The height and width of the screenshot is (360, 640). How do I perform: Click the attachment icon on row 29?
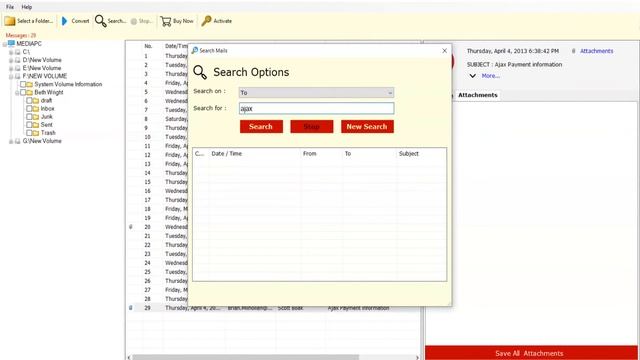click(x=131, y=308)
